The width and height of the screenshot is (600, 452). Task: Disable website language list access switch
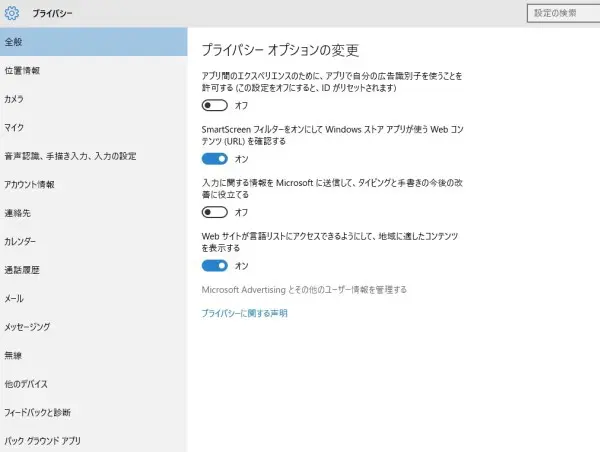tap(215, 266)
